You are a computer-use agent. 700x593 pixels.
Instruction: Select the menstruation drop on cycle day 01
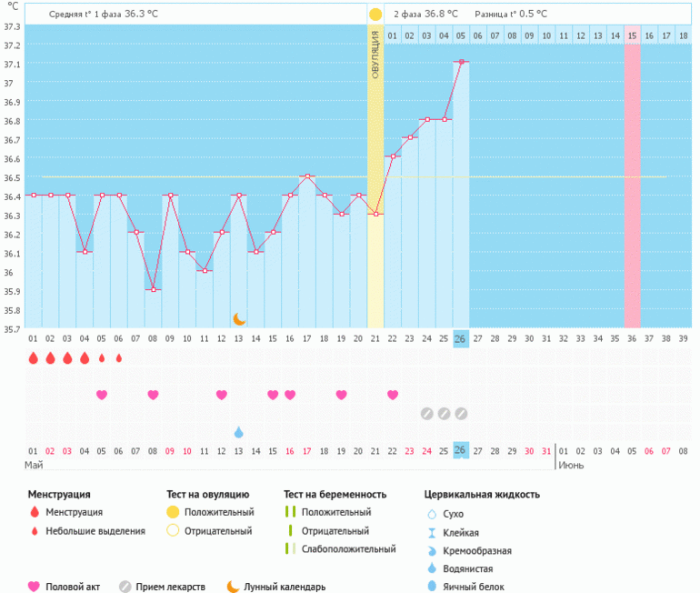[33, 358]
